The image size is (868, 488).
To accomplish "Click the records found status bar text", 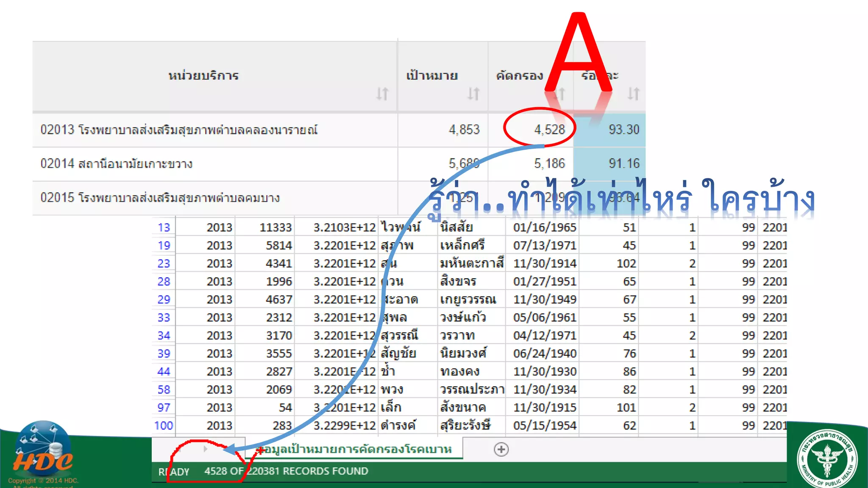I will pos(286,471).
